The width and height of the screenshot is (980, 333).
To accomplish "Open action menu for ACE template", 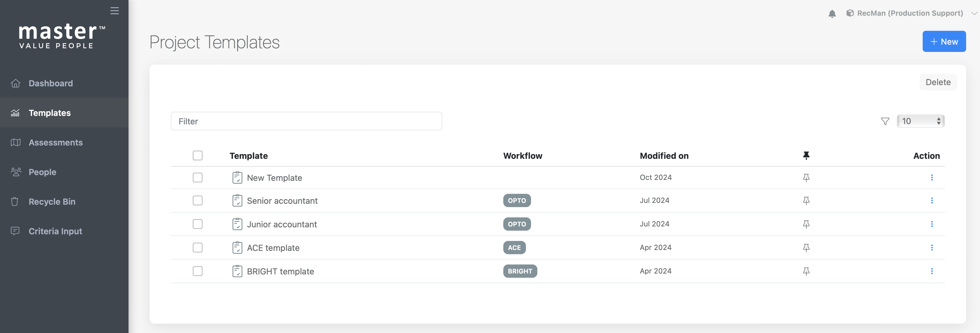I will [932, 248].
